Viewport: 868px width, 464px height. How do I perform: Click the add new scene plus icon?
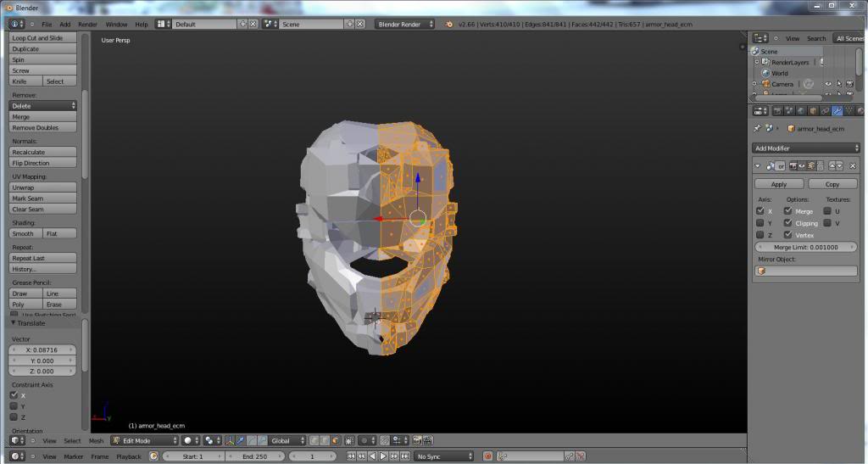click(348, 24)
